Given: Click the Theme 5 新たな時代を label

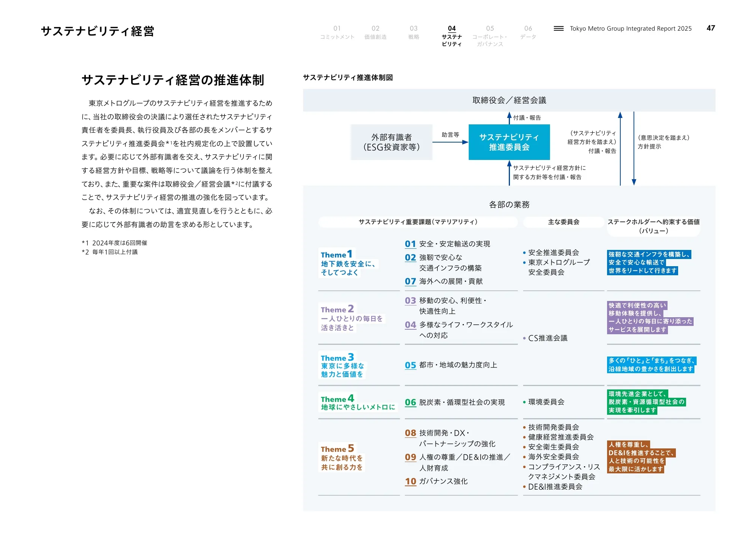Looking at the screenshot, I should coord(342,457).
